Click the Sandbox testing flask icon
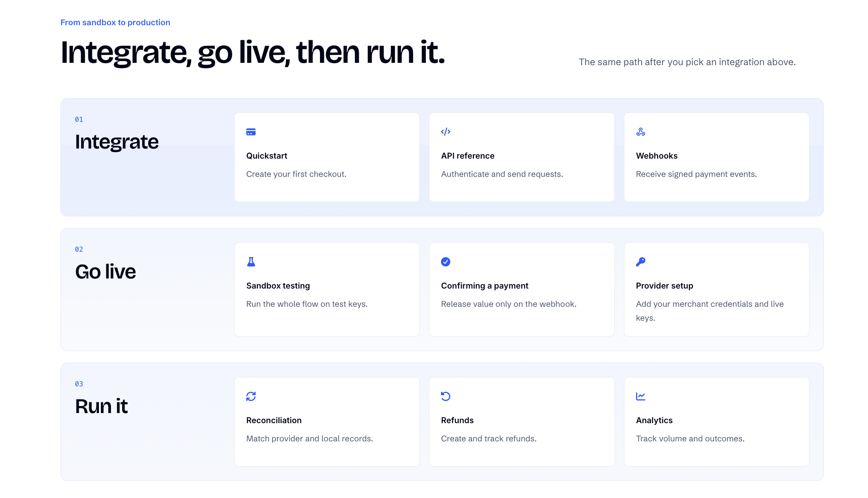The width and height of the screenshot is (868, 498). point(251,262)
